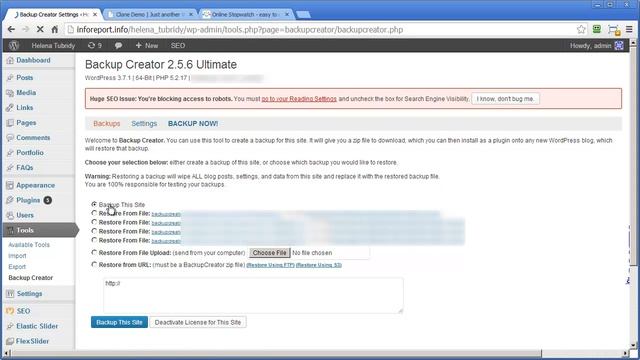Open Backup Creator submenu item
Image resolution: width=640 pixels, height=360 pixels.
pyautogui.click(x=31, y=278)
